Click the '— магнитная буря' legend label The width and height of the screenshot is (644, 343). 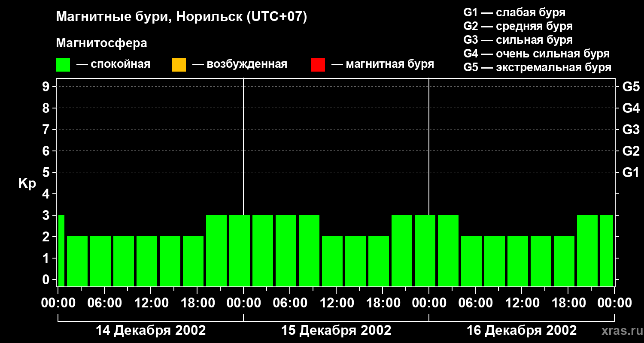383,64
